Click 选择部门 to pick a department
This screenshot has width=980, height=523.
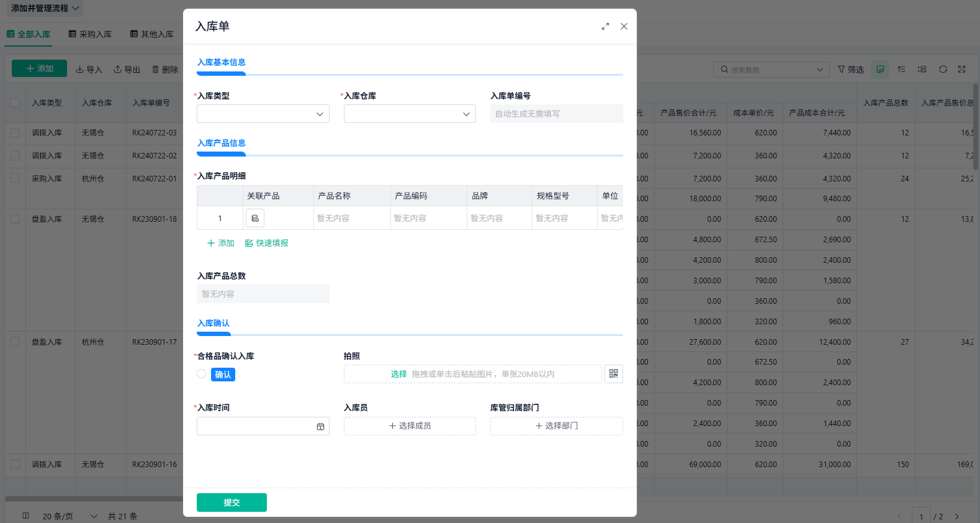(557, 425)
